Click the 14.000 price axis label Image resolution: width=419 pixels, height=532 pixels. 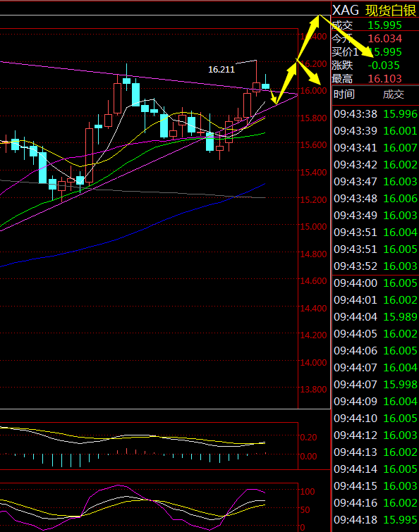click(x=313, y=363)
